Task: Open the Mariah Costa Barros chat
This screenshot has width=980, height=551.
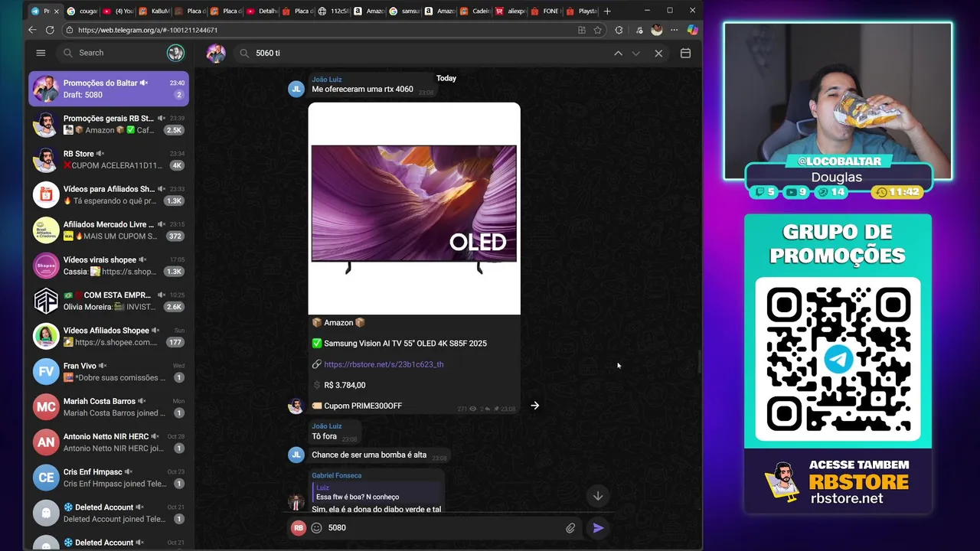Action: [x=109, y=406]
